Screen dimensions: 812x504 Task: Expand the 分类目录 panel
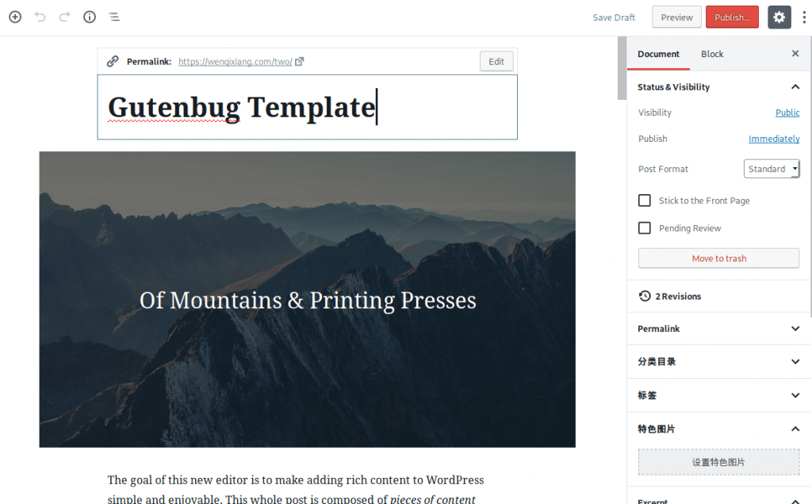tap(718, 361)
